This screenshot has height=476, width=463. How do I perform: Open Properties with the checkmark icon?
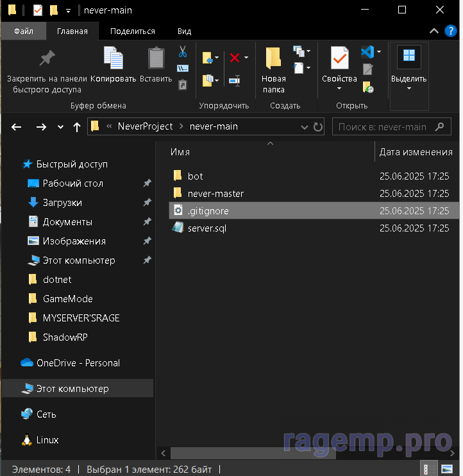pos(339,65)
